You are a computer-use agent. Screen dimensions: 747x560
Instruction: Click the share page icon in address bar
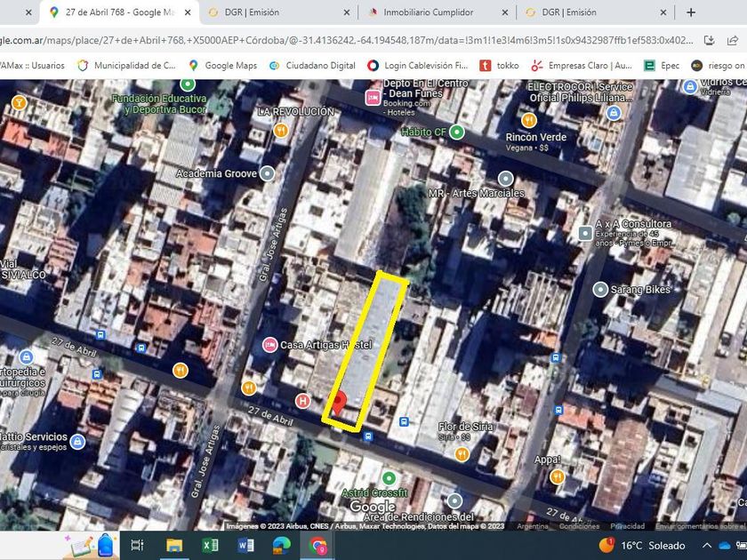click(709, 40)
